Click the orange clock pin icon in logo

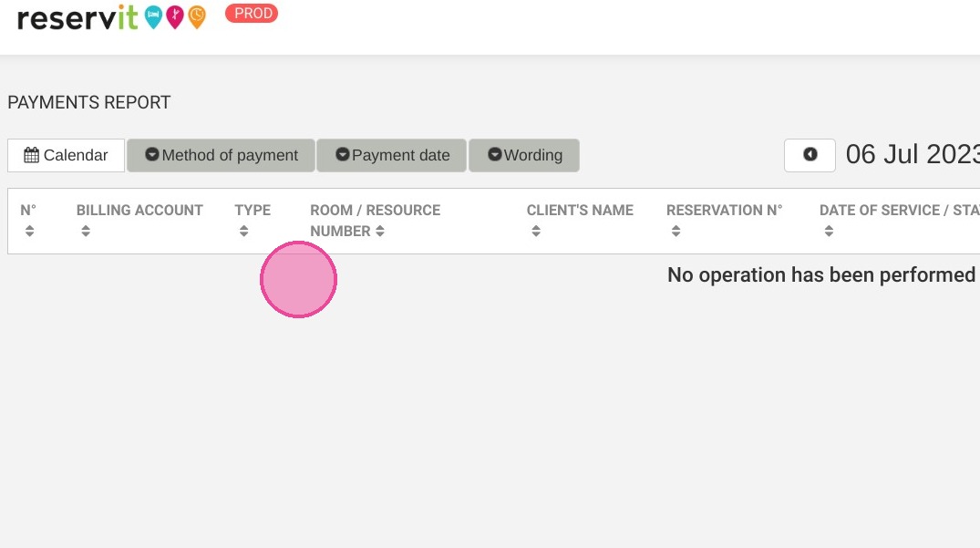197,17
